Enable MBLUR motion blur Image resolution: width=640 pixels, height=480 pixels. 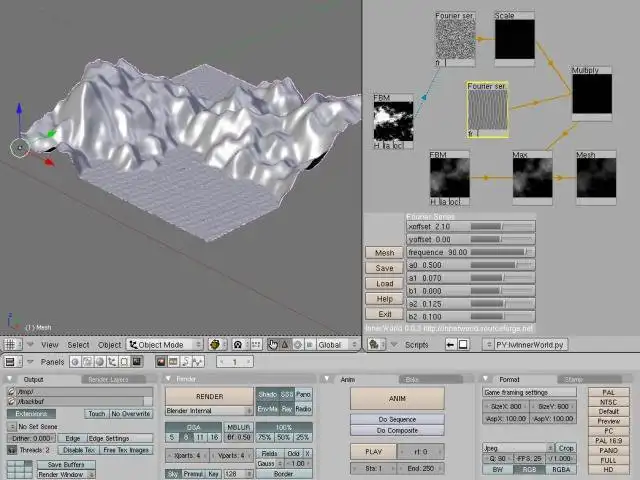pos(238,427)
